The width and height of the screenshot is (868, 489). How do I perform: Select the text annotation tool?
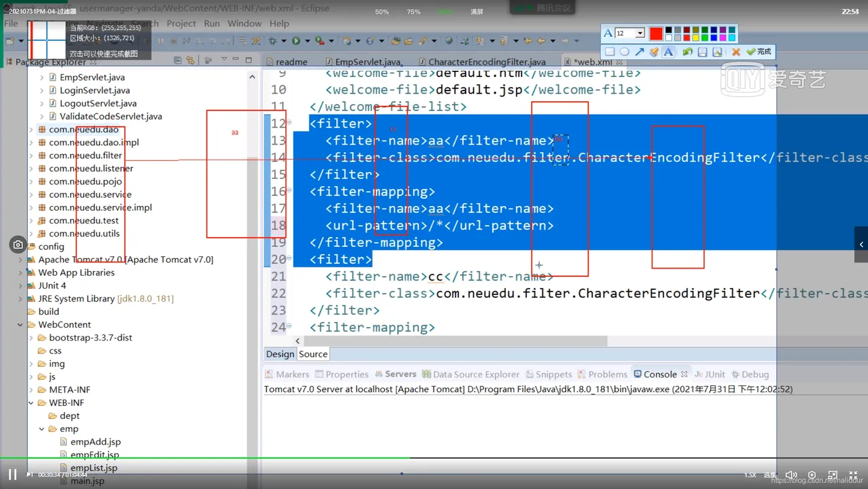click(x=668, y=52)
